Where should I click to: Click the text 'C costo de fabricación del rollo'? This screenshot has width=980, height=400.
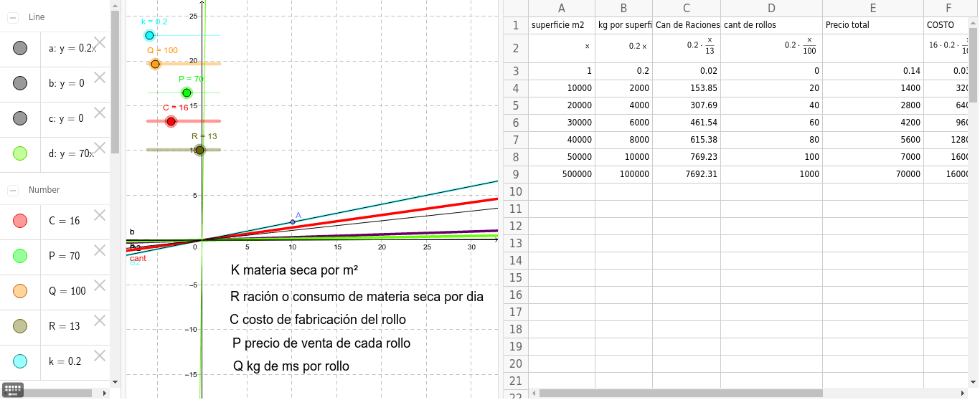click(x=318, y=320)
